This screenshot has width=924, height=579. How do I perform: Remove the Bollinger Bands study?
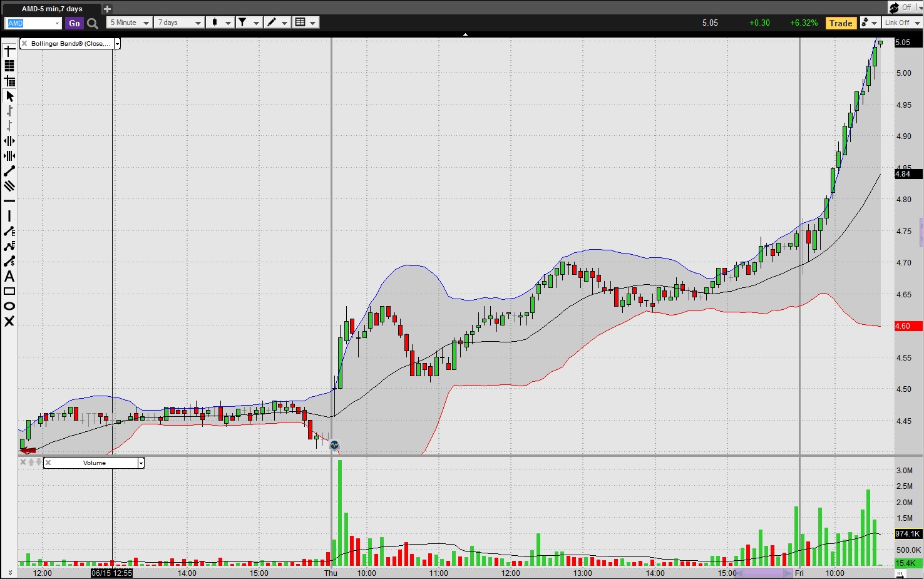(x=24, y=44)
